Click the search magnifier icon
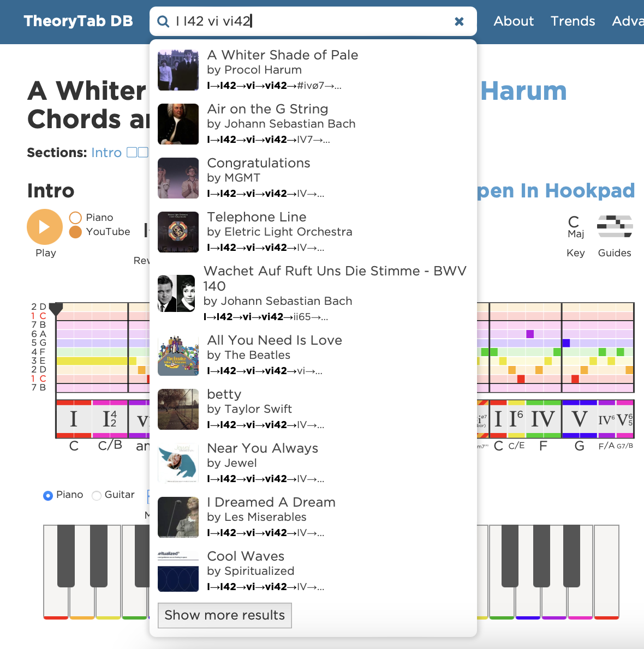The image size is (644, 649). pyautogui.click(x=163, y=21)
